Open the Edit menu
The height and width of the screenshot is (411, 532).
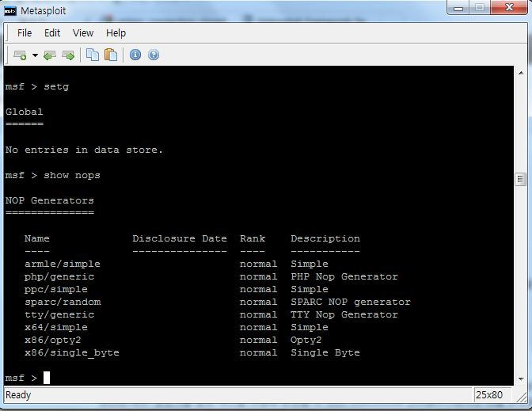(x=52, y=33)
